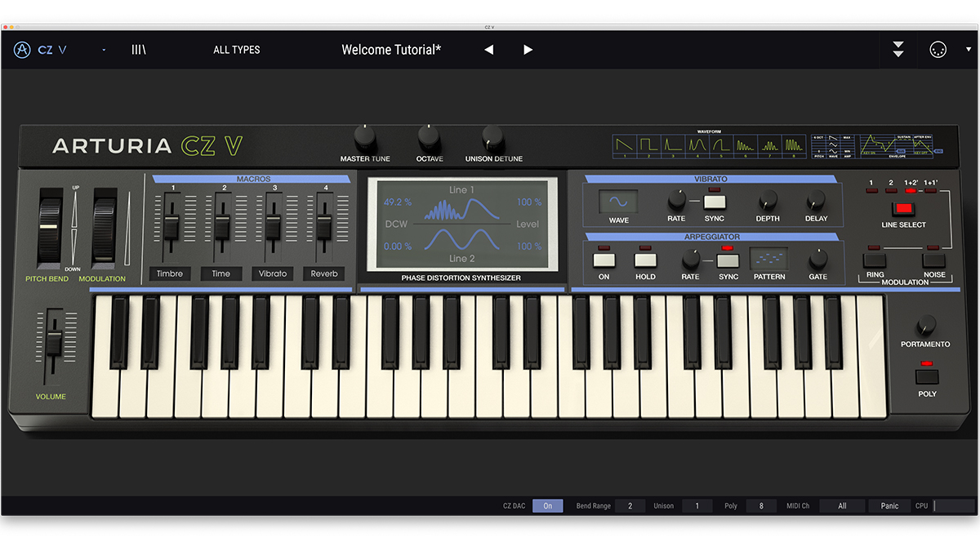Open the MIDI Ch All menu
The width and height of the screenshot is (980, 551).
point(842,506)
